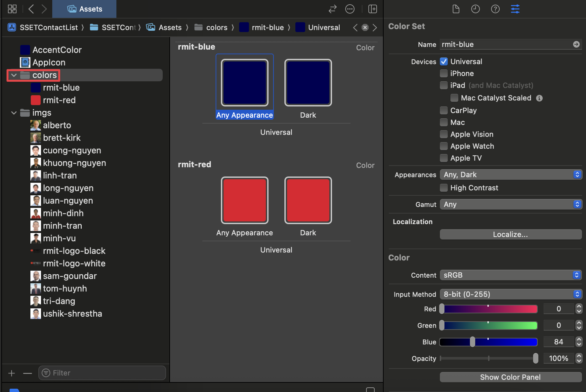Add a new editor split with the split icon

[372, 9]
